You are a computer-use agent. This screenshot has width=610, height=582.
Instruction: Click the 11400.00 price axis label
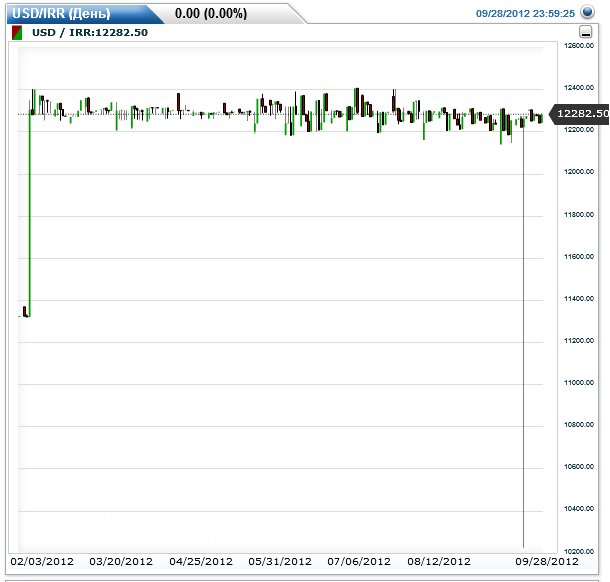coord(579,298)
